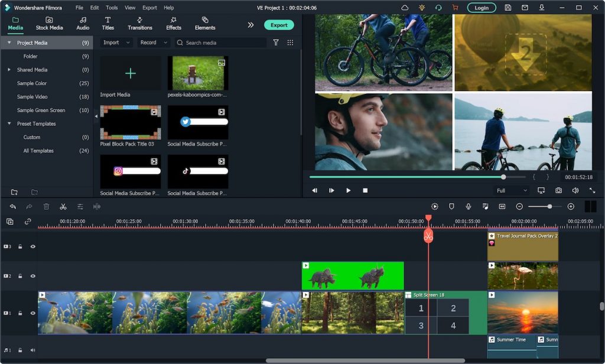This screenshot has height=364, width=605.
Task: Select the Split (scissors) tool in timeline toolbar
Action: pyautogui.click(x=63, y=207)
